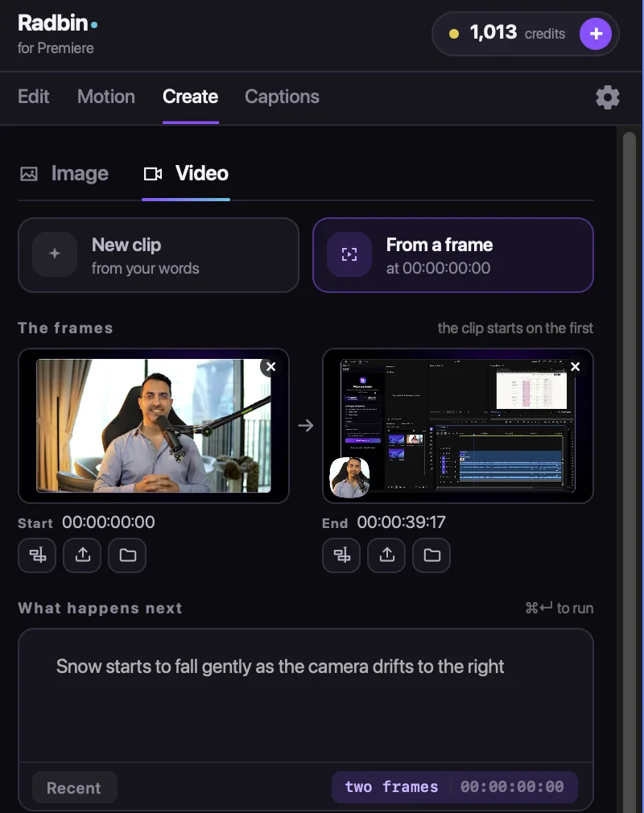Choose New clip from your words
The image size is (644, 813).
(x=158, y=255)
